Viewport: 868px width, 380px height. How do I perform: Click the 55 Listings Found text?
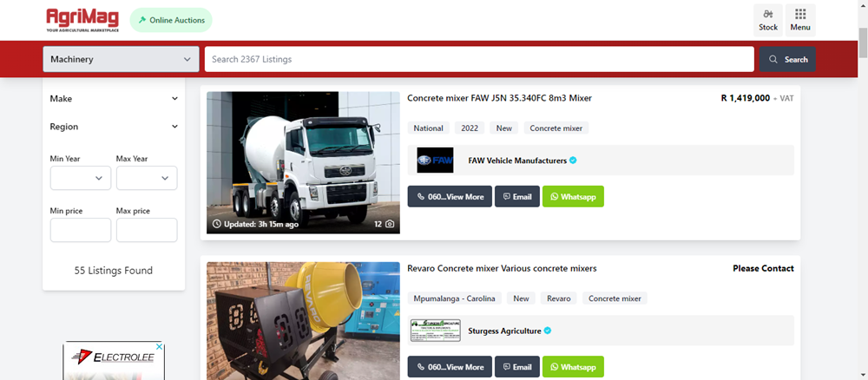pos(114,271)
